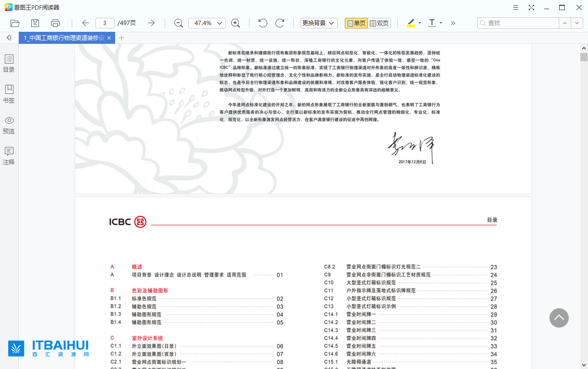Click 大型竖式灯箱标识规范 contents entry

point(371,283)
